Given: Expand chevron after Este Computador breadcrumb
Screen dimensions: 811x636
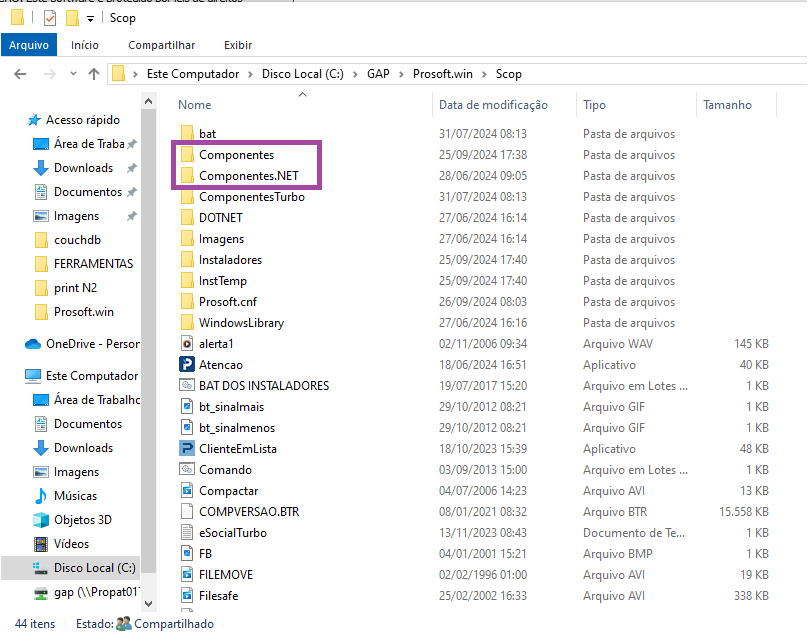Looking at the screenshot, I should coord(250,74).
